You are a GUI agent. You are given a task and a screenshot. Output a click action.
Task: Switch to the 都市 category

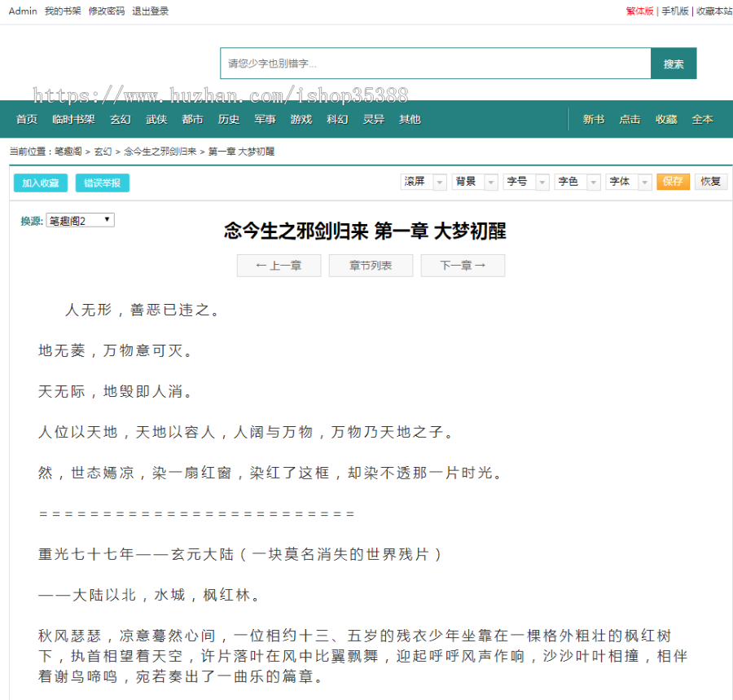(192, 119)
